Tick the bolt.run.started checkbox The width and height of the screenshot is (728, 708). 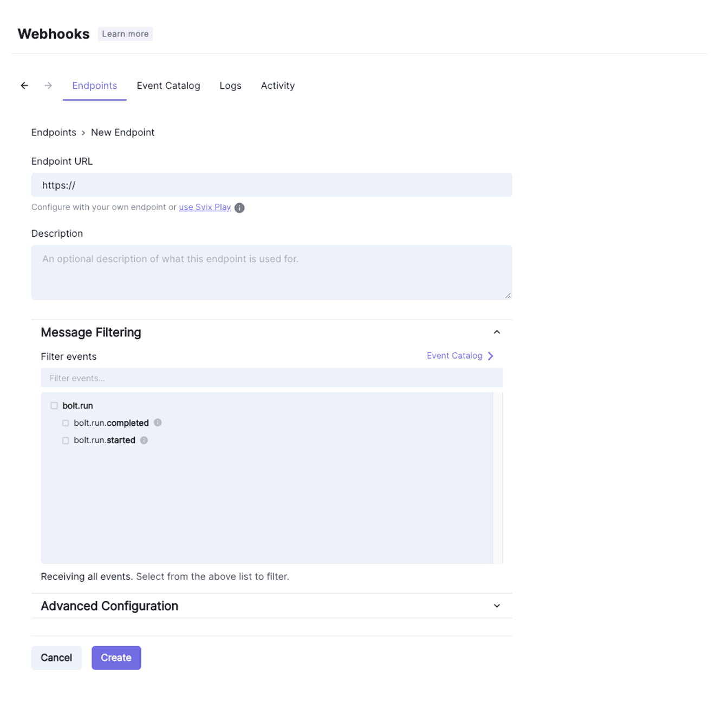tap(66, 440)
